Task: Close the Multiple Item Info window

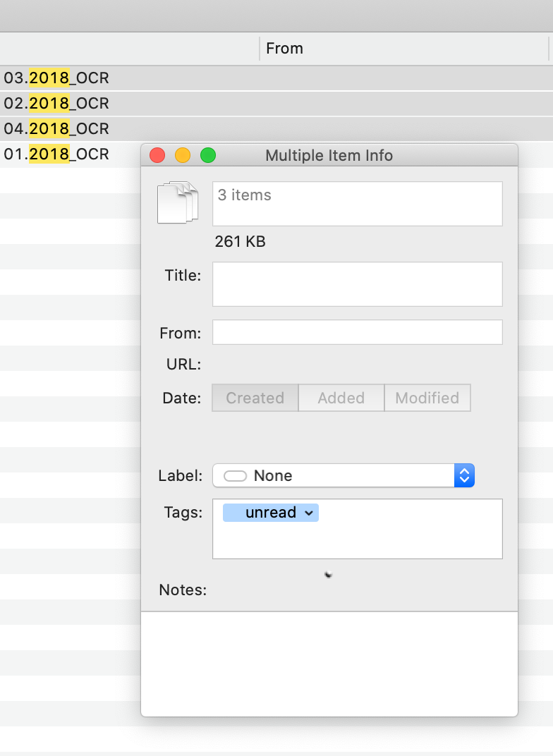Action: pyautogui.click(x=157, y=155)
